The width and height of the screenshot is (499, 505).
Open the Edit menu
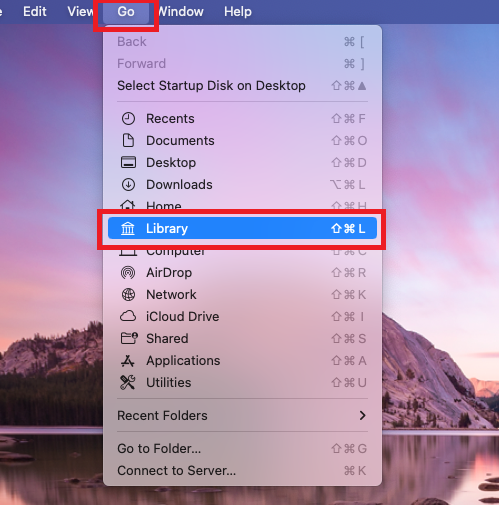pyautogui.click(x=35, y=12)
